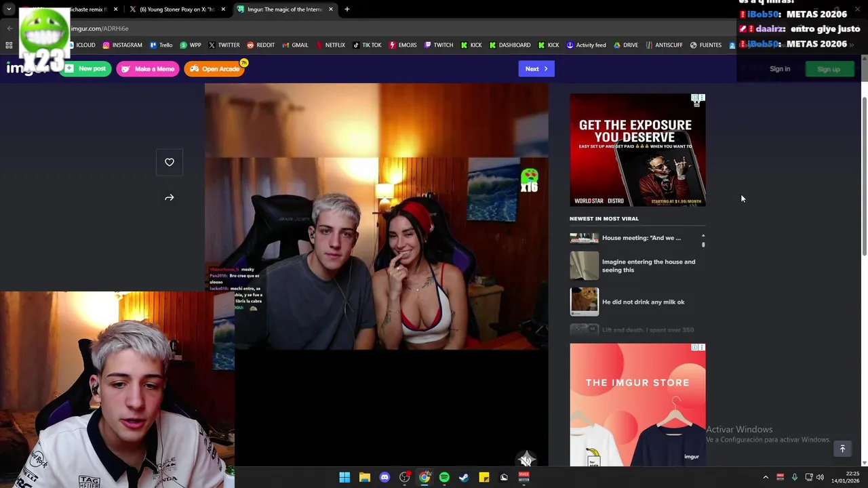Screen dimensions: 868x488
Task: Collapse the Newest in Most Viral list arrow
Action: coord(703,235)
